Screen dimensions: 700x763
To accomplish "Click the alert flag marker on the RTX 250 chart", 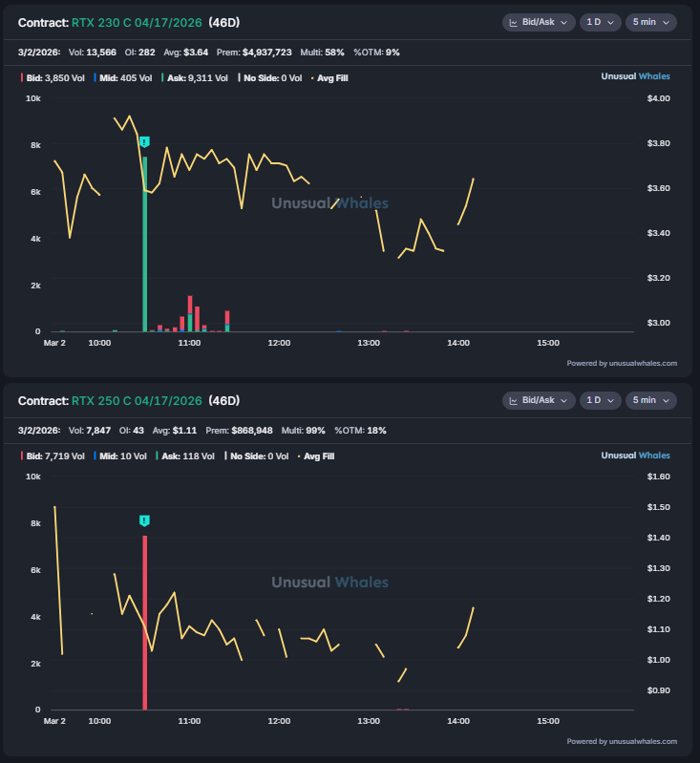I will (144, 520).
